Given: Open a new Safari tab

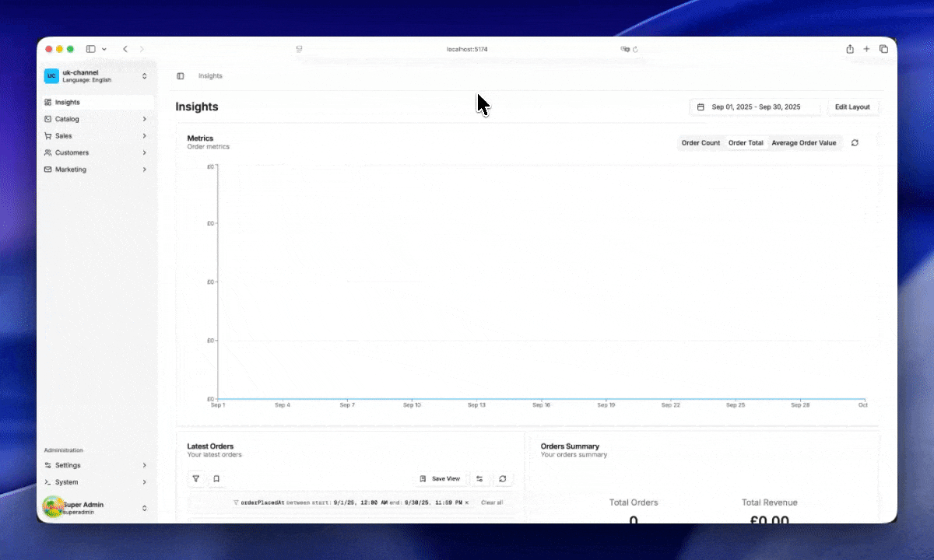Looking at the screenshot, I should pyautogui.click(x=866, y=49).
